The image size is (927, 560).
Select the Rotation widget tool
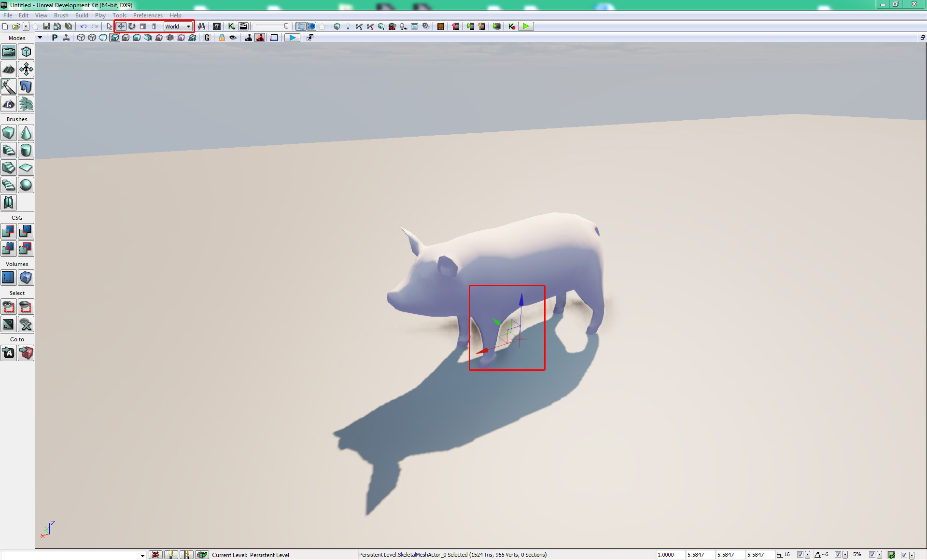pyautogui.click(x=132, y=27)
